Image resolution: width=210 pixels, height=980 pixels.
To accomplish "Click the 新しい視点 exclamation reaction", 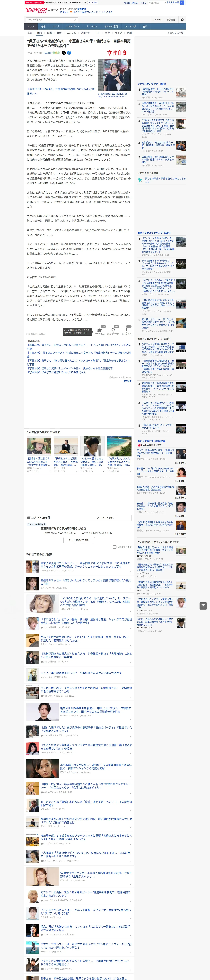I will [127, 331].
